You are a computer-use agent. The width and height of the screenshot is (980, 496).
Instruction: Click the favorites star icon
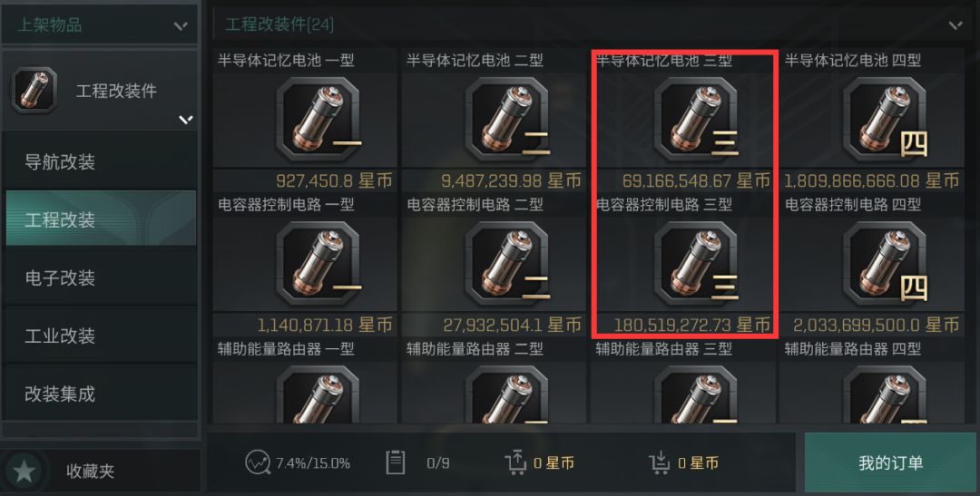click(x=24, y=471)
